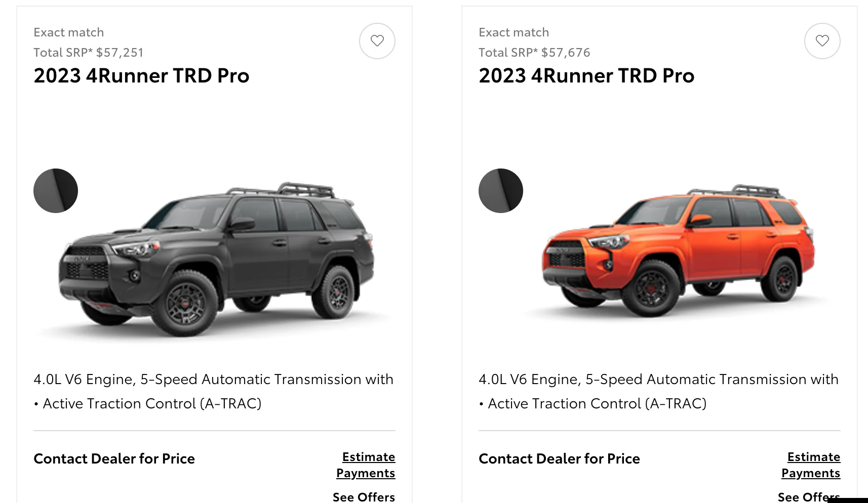
Task: Open the orange 4Runner vehicle image
Action: click(678, 251)
